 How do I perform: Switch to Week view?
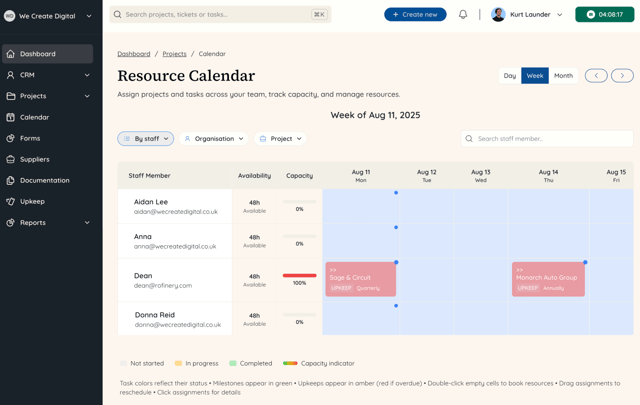point(535,76)
